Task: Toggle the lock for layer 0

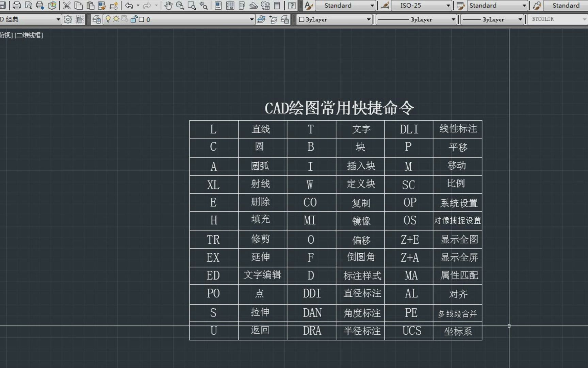Action: click(x=133, y=19)
